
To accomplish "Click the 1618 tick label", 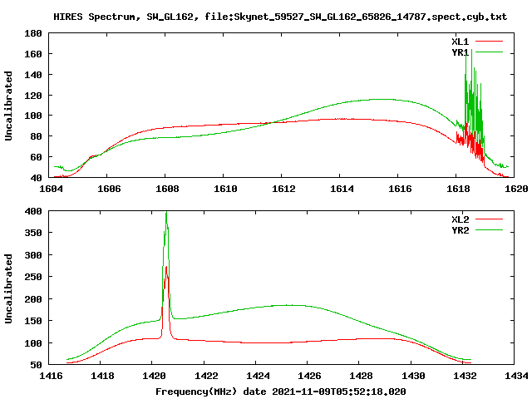I will tap(458, 189).
